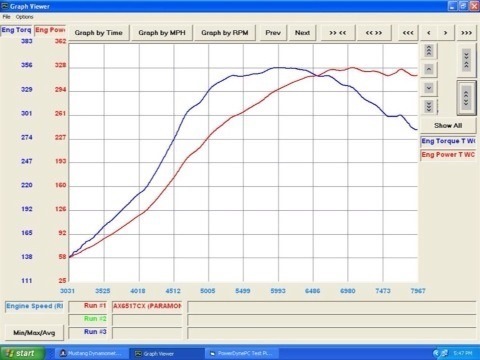Select the Run #3 label

[x=88, y=332]
